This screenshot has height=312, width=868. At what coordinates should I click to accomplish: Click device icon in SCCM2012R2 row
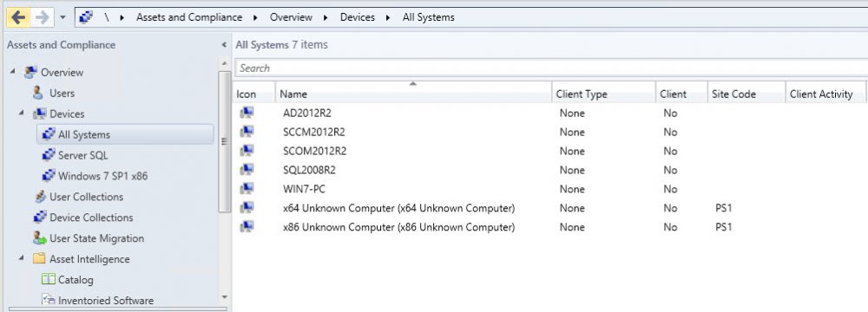click(x=247, y=132)
